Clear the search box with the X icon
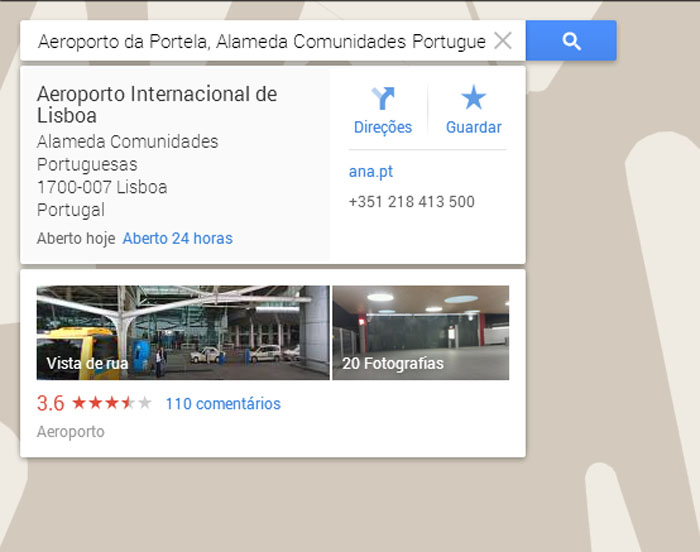Viewport: 700px width, 552px height. coord(503,41)
